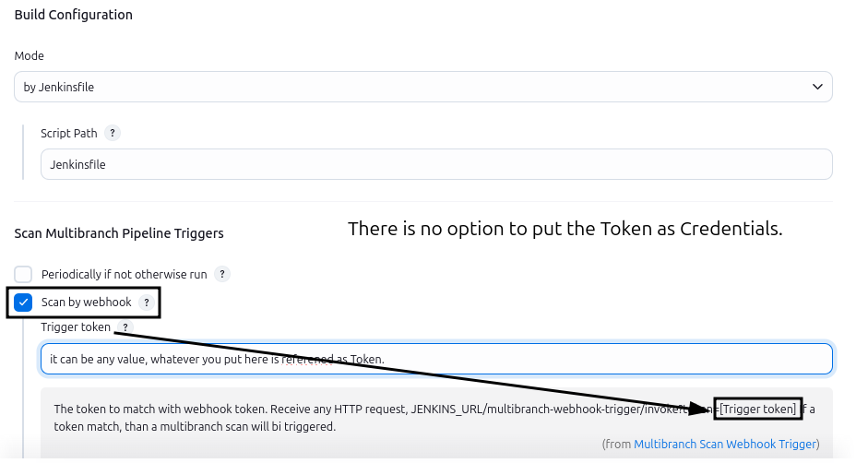This screenshot has height=463, width=868.
Task: Click the boxed [Trigger token] text in help
Action: [758, 409]
